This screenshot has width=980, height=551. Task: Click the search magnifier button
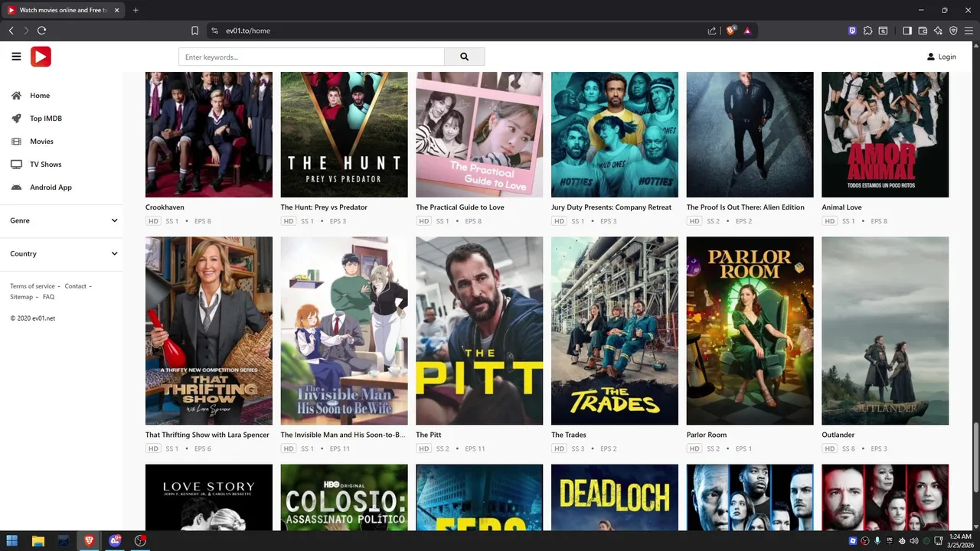pyautogui.click(x=464, y=57)
